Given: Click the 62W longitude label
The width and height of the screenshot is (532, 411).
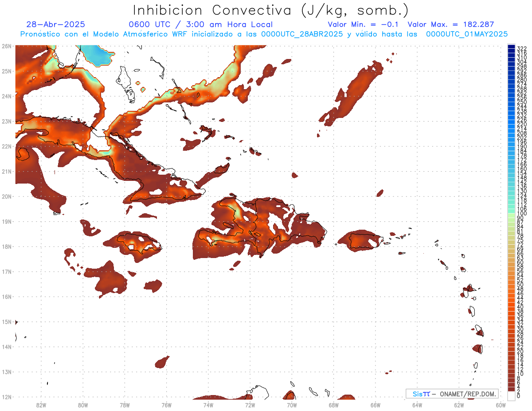Looking at the screenshot, I should click(x=459, y=404).
